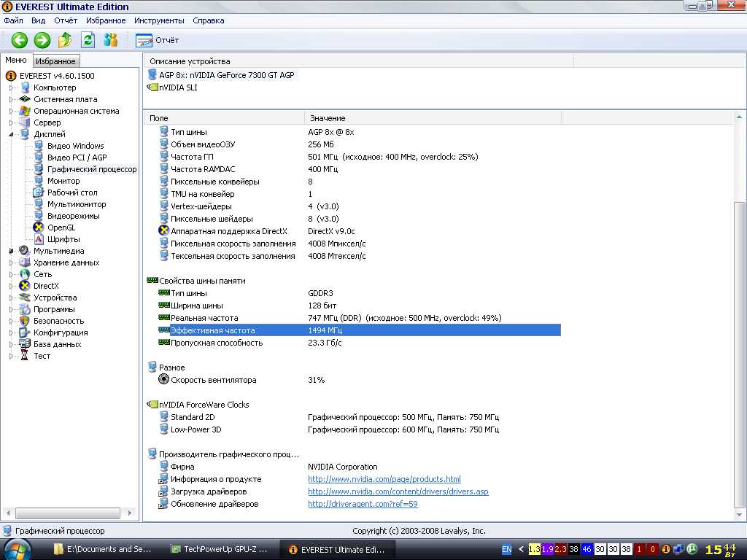Open the nvidia.com drivers download link
This screenshot has width=747, height=560.
point(398,491)
